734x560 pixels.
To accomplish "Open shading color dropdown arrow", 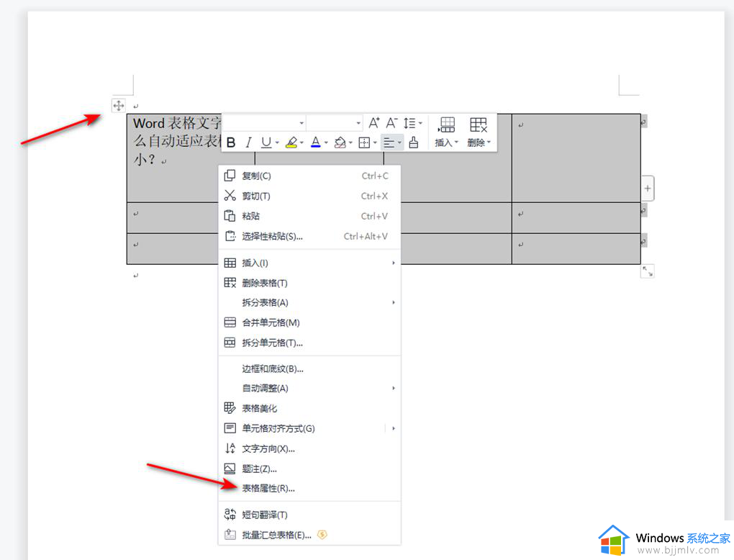I will pos(350,143).
